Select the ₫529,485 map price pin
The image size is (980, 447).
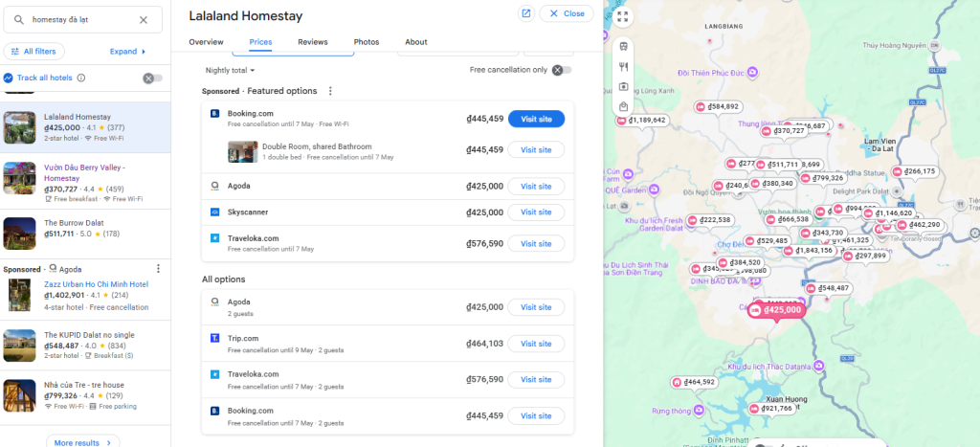coord(767,240)
